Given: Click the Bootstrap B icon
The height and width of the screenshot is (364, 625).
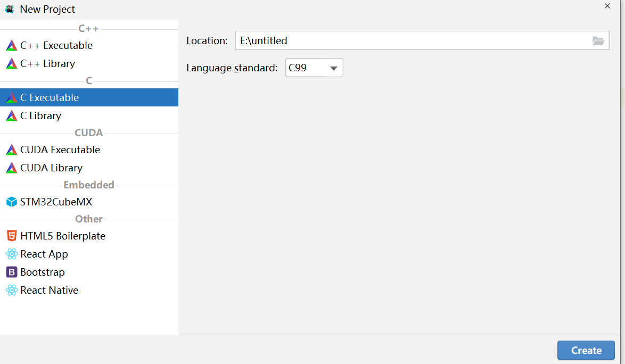Looking at the screenshot, I should 11,272.
